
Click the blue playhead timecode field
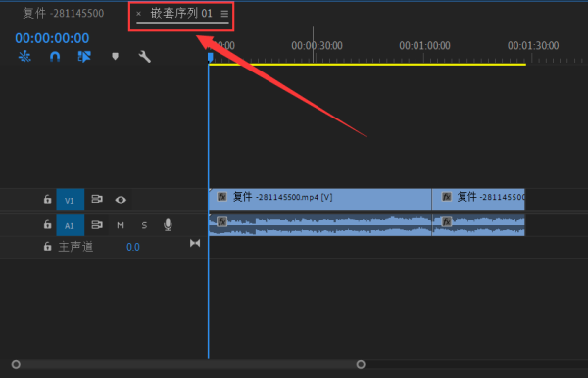click(x=52, y=38)
